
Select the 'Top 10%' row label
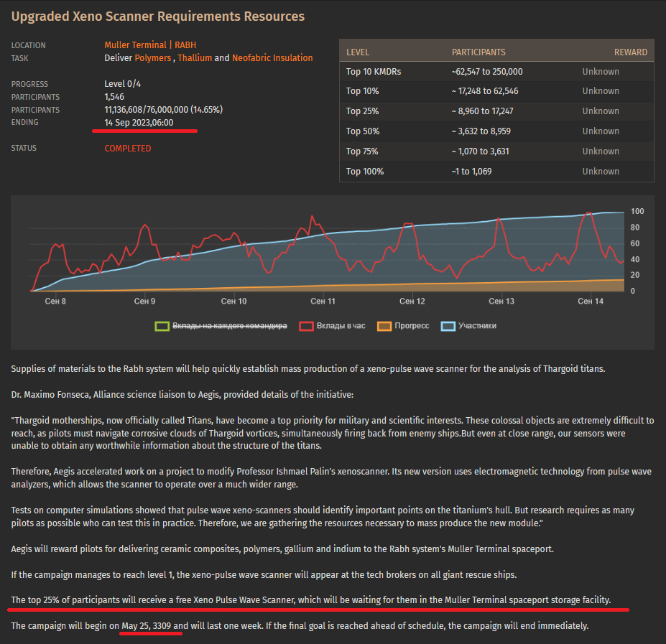coord(362,91)
